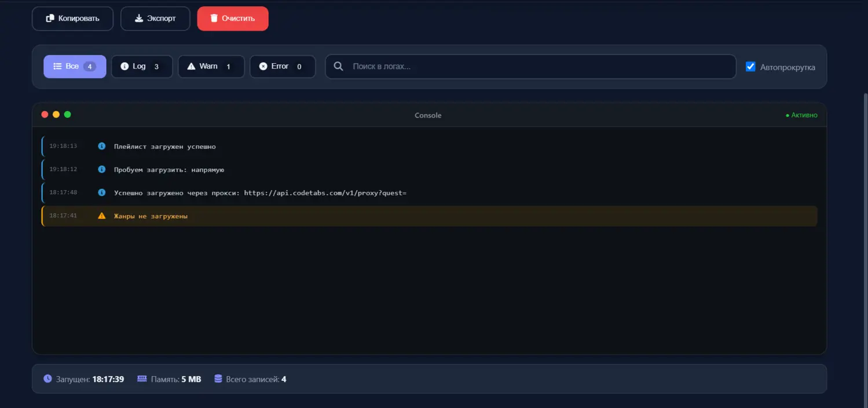Click the warning triangle on Жанры не загружены
The image size is (868, 408).
tap(102, 216)
